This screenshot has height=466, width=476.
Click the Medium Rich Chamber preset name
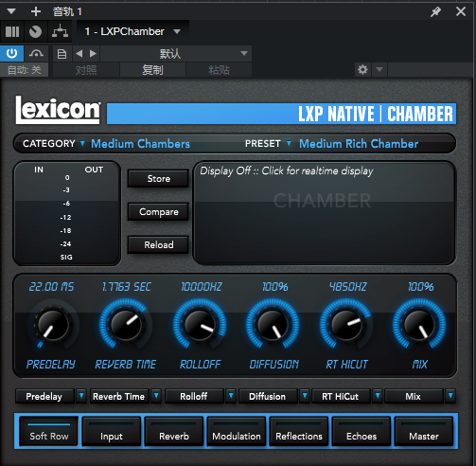coord(359,144)
